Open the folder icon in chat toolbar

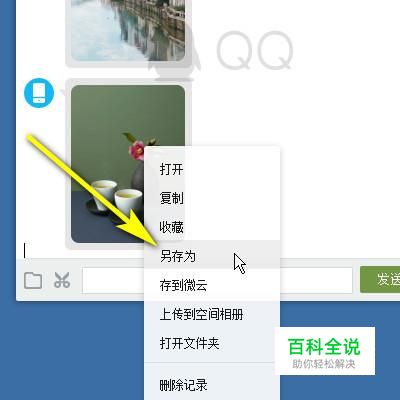click(33, 280)
